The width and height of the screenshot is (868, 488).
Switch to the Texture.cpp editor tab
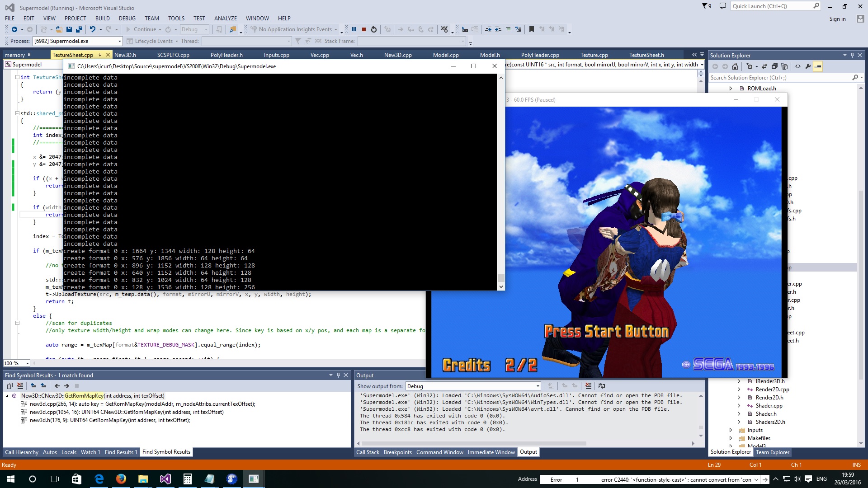[x=594, y=55]
